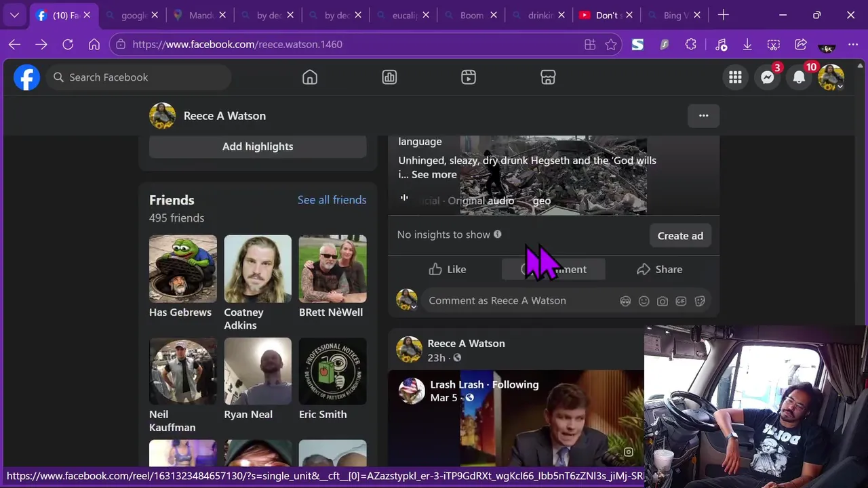
Task: Open the Reels video icon
Action: pyautogui.click(x=469, y=77)
